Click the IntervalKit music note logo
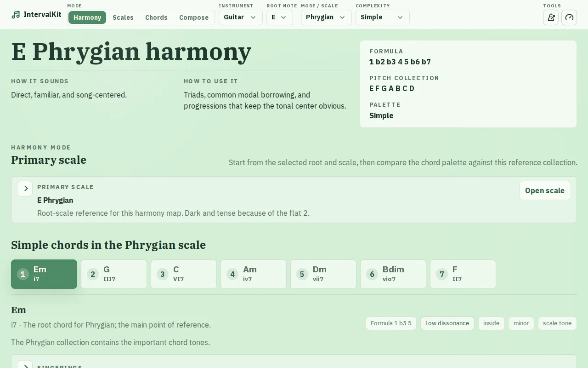588x368 pixels. pyautogui.click(x=16, y=15)
